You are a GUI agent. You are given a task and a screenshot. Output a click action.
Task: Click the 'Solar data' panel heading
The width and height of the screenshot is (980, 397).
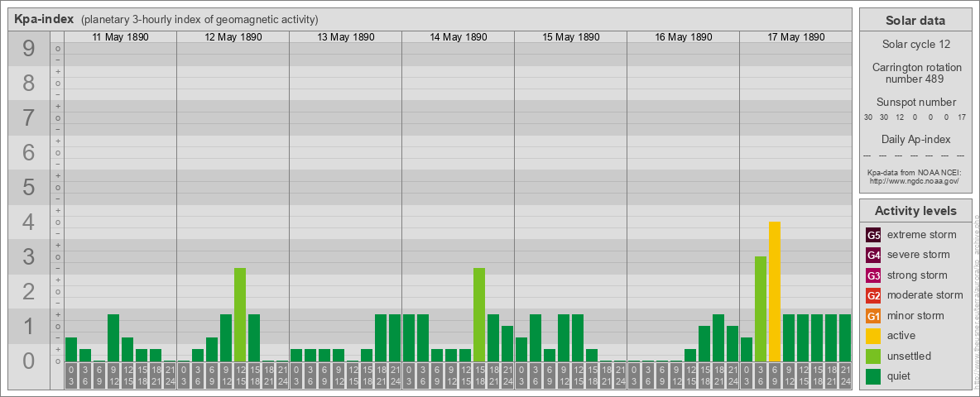[x=915, y=21]
